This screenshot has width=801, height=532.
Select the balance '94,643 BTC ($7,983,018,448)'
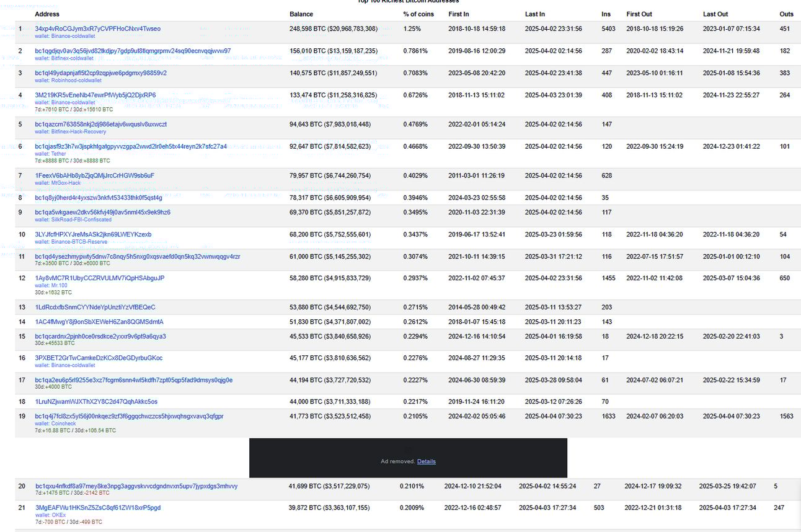(330, 124)
